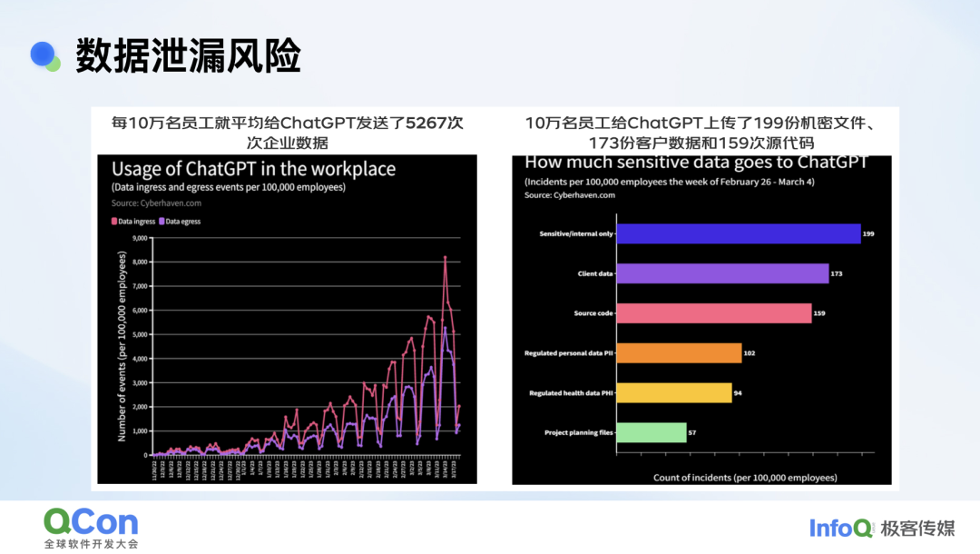980x554 pixels.
Task: Click the pink Source code bar
Action: click(x=714, y=313)
